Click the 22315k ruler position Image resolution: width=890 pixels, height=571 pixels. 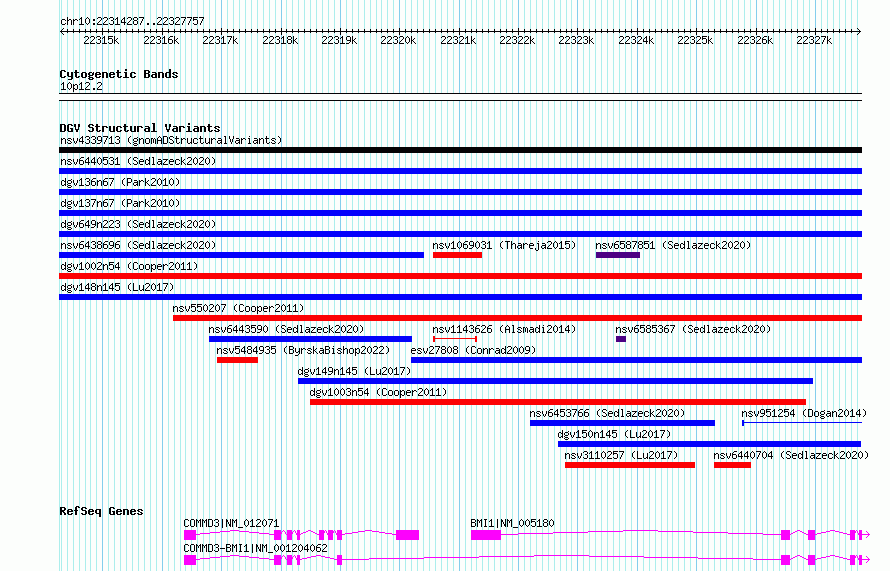click(101, 40)
